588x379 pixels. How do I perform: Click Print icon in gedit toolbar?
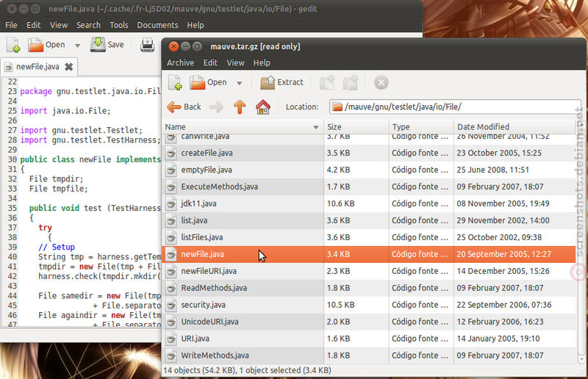coord(148,45)
